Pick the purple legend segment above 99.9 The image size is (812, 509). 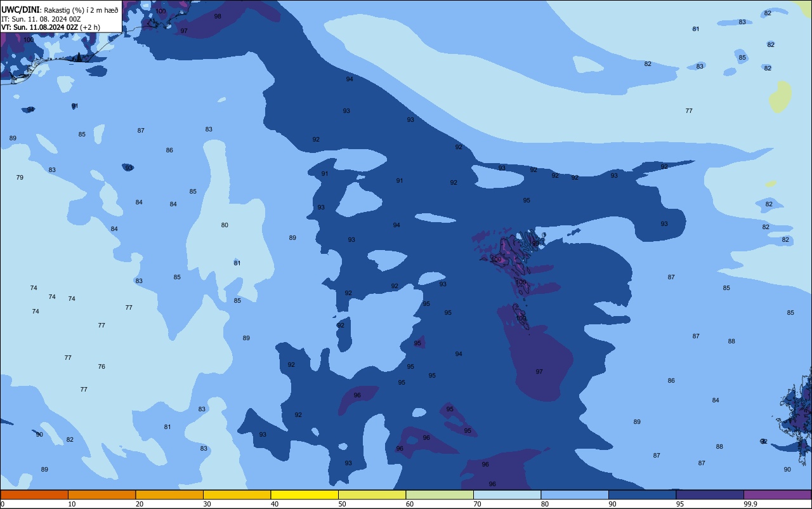tap(777, 494)
